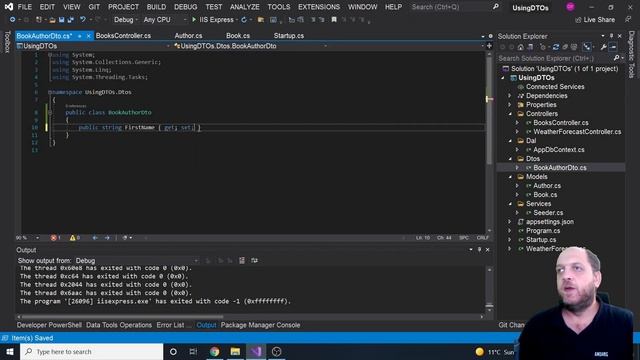640x360 pixels.
Task: Collapse the Controllers folder
Action: 510,114
